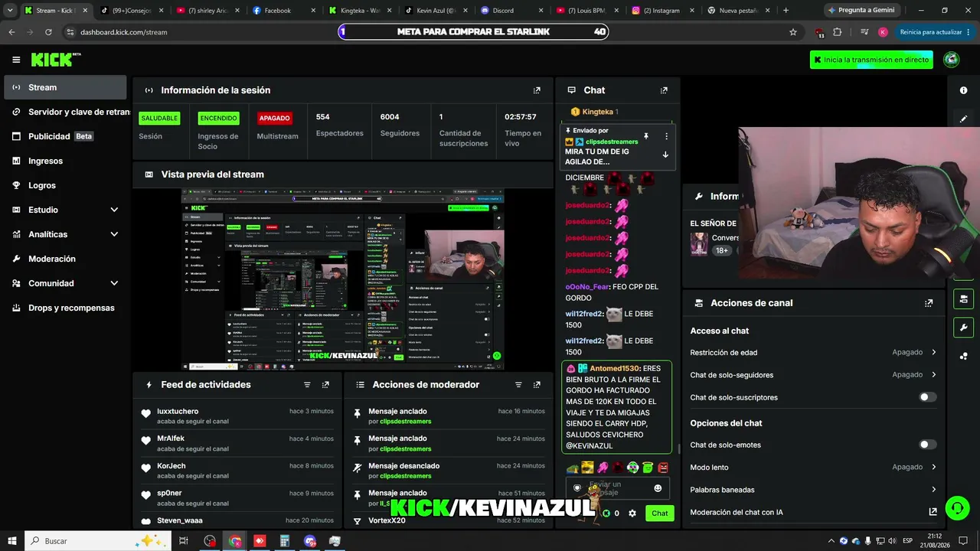Expand the Estudio sidebar section
The width and height of the screenshot is (980, 551).
coord(114,210)
